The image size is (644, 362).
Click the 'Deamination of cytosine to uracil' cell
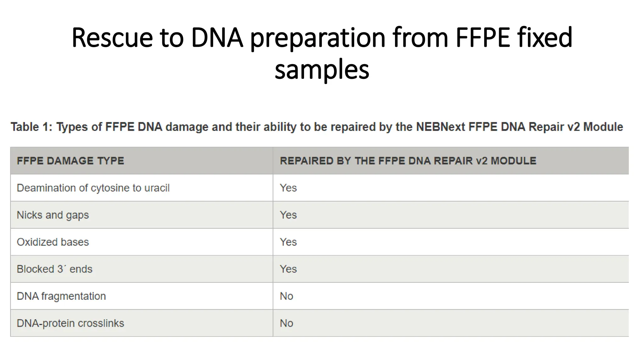93,188
